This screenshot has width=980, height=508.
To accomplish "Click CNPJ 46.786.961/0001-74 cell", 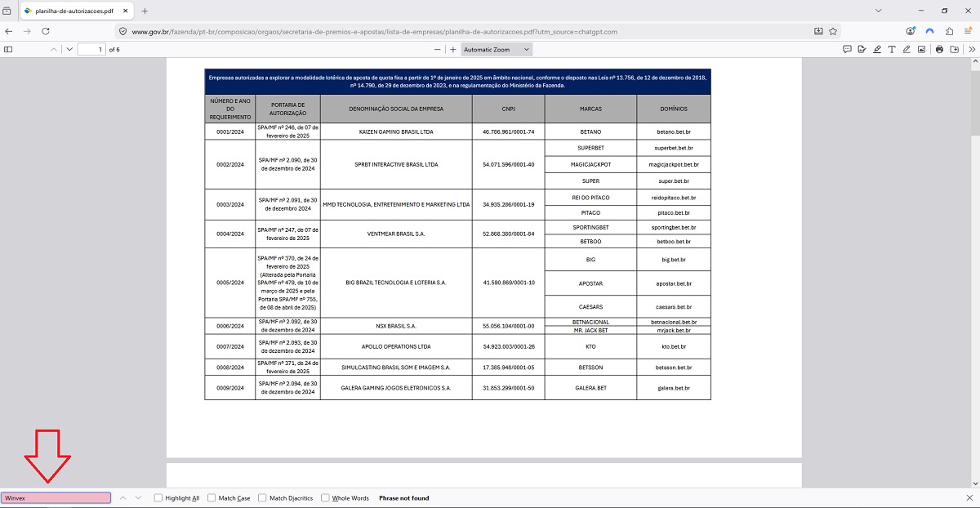I will click(508, 131).
